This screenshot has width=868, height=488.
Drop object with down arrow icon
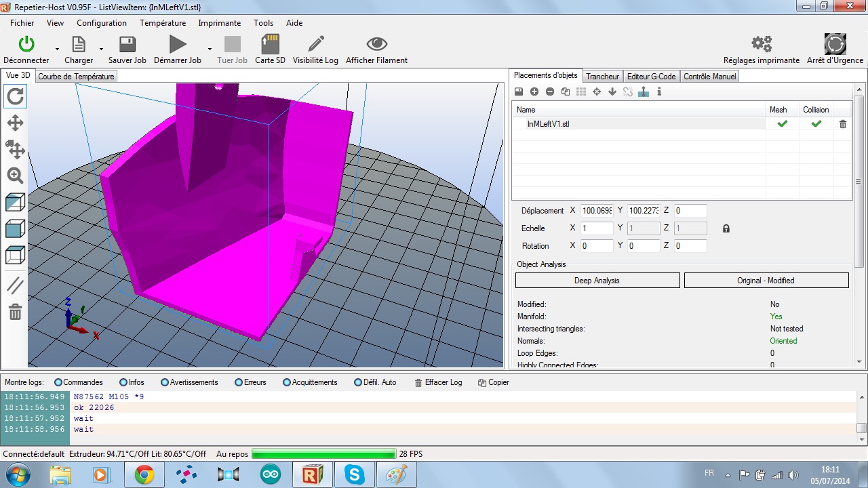point(612,91)
